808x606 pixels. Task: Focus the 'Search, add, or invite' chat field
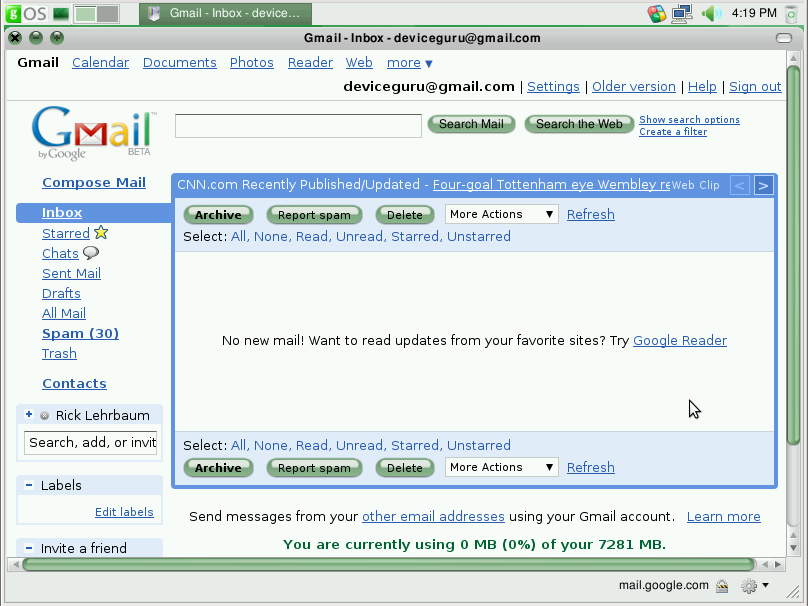point(91,443)
